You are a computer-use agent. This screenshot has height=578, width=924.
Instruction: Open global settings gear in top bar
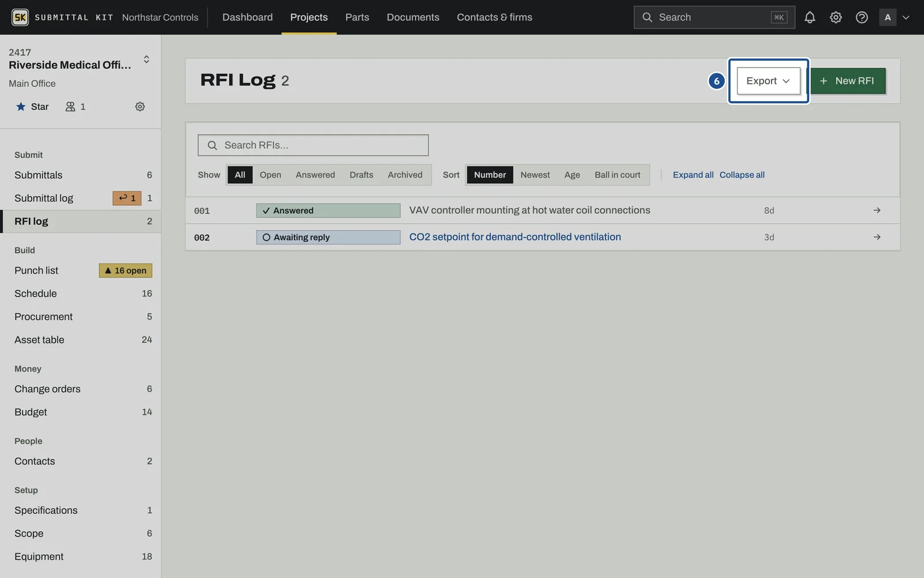(836, 17)
